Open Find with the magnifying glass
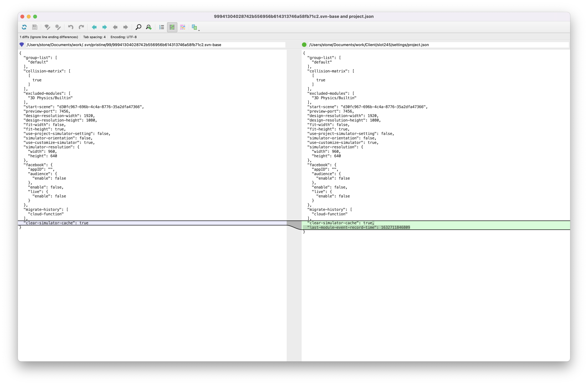Viewport: 588px width, 385px height. coord(138,27)
